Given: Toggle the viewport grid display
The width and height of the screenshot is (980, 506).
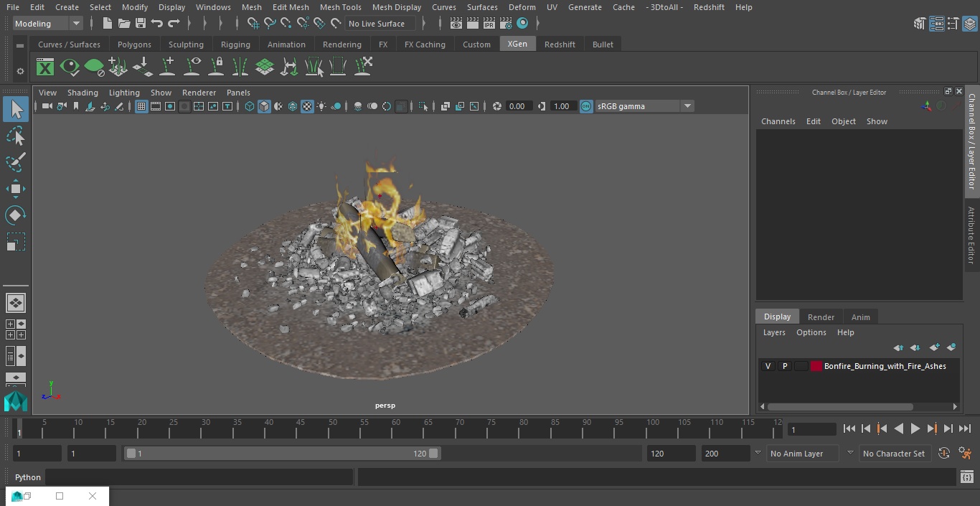Looking at the screenshot, I should point(141,106).
